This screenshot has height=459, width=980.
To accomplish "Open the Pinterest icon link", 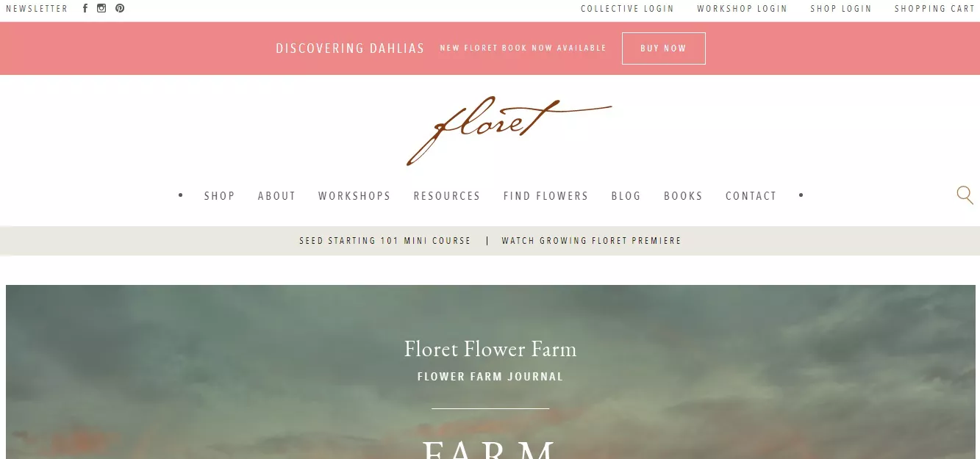I will 120,9.
